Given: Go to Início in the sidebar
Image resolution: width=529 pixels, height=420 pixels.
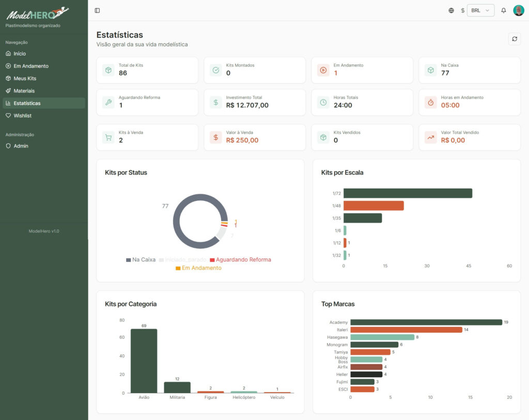Looking at the screenshot, I should click(x=20, y=54).
